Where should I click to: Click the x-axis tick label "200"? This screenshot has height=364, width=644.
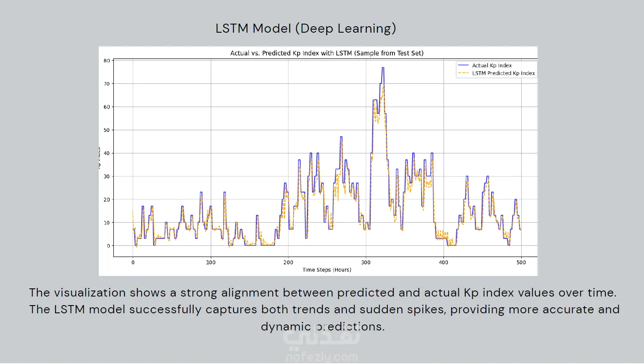(x=288, y=263)
